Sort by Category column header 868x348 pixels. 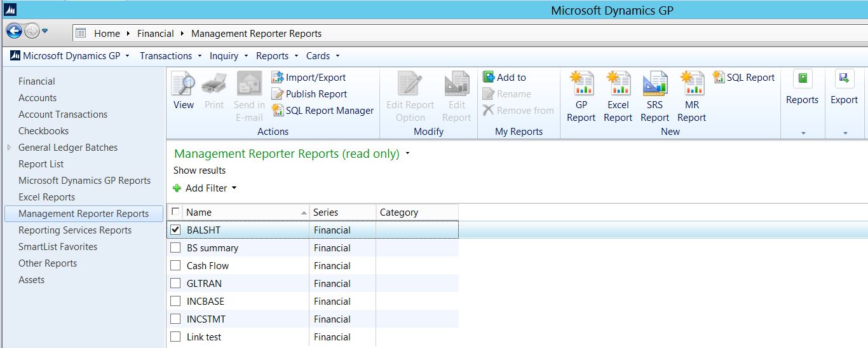[x=417, y=212]
